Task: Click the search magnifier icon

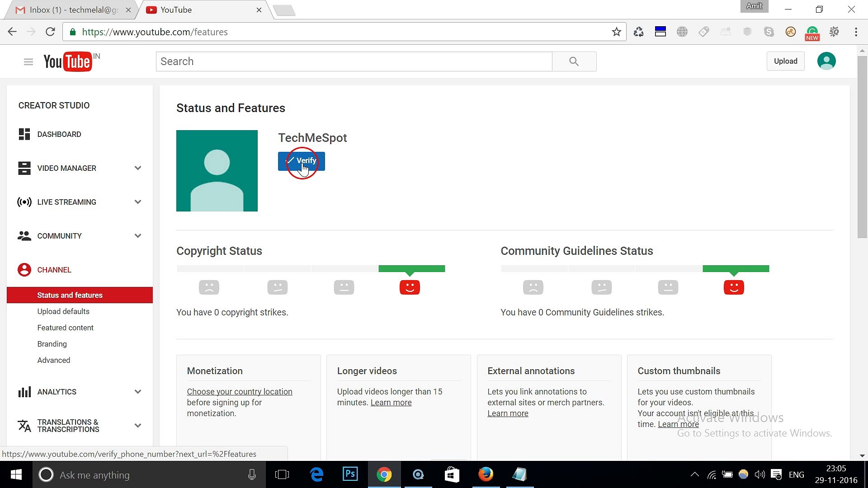Action: pyautogui.click(x=574, y=61)
